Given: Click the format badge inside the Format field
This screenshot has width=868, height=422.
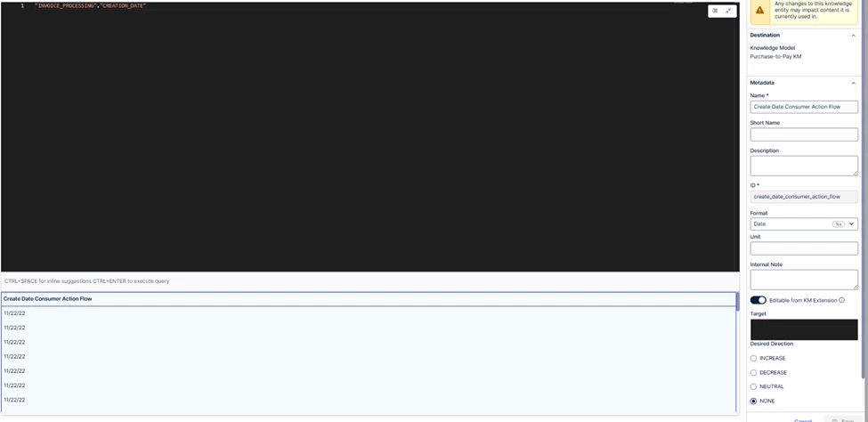Looking at the screenshot, I should coord(838,224).
